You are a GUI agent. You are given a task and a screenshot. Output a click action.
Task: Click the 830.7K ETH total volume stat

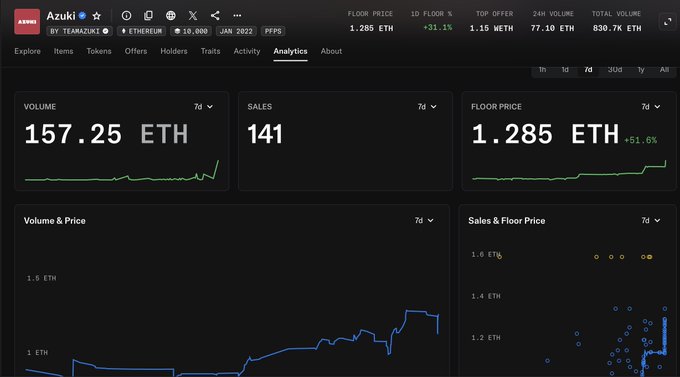(617, 28)
